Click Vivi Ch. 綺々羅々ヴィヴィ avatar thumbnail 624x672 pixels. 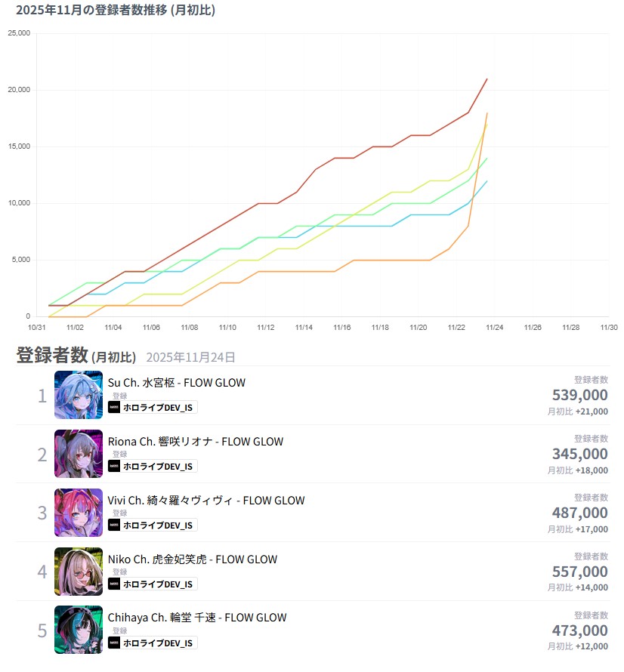click(79, 513)
